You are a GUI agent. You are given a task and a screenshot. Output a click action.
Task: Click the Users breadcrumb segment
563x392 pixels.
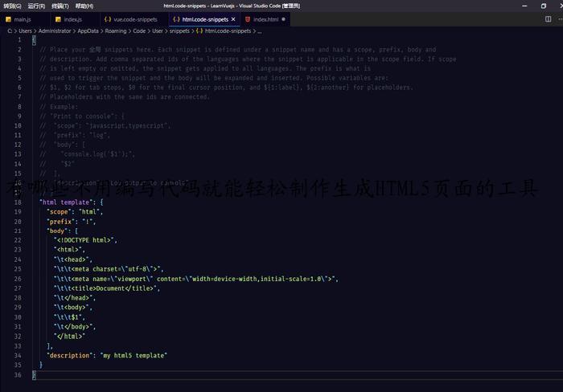tap(25, 31)
